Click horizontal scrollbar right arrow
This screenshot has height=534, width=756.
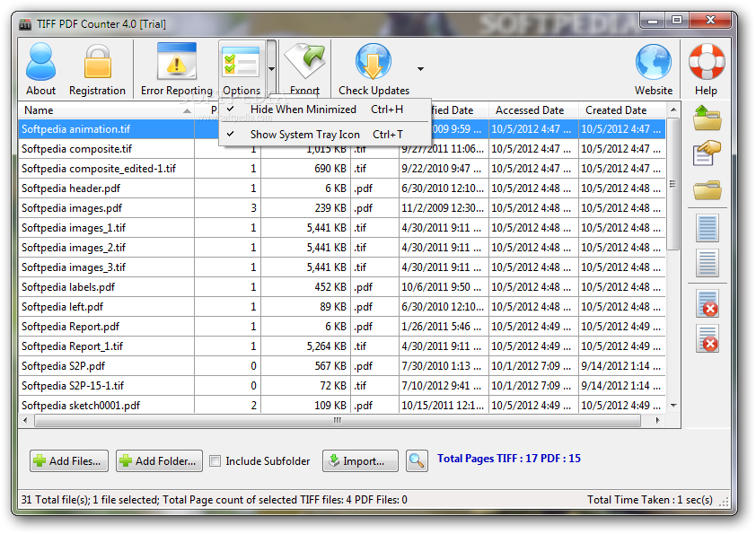(x=657, y=421)
